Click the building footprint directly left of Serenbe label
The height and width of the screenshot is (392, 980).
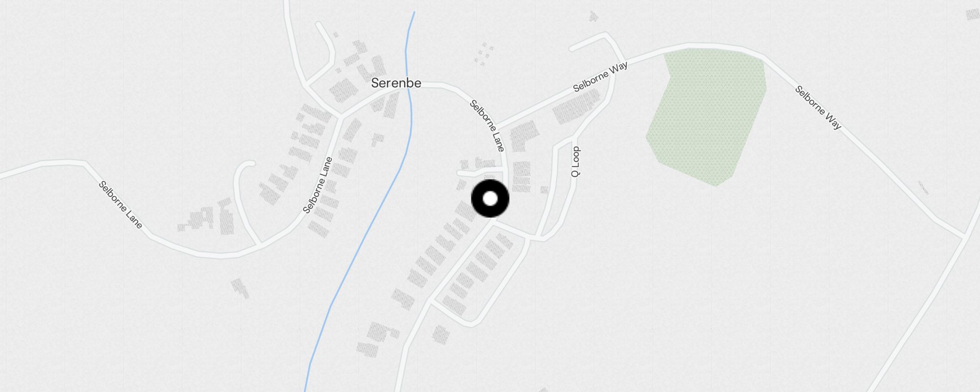tap(343, 91)
